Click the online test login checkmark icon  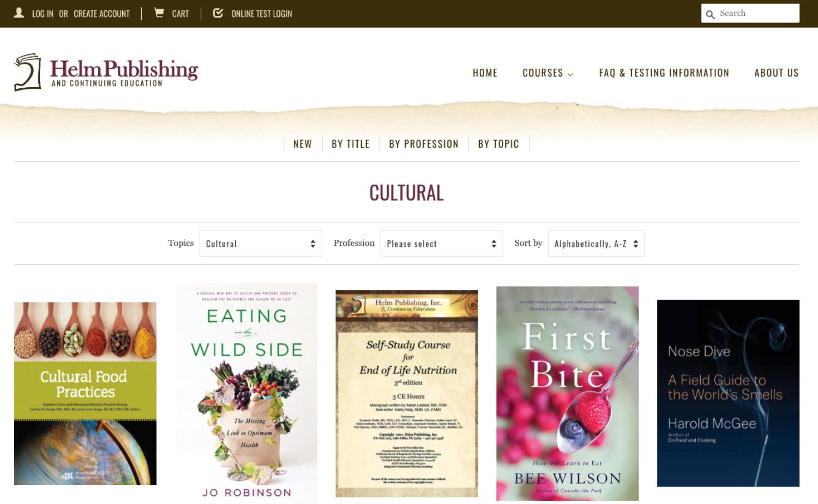[218, 13]
